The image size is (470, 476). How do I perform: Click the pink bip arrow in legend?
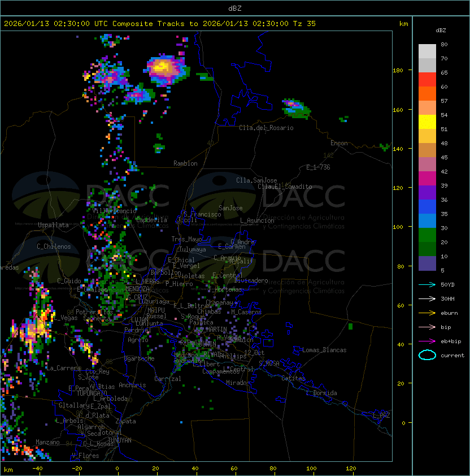(427, 327)
